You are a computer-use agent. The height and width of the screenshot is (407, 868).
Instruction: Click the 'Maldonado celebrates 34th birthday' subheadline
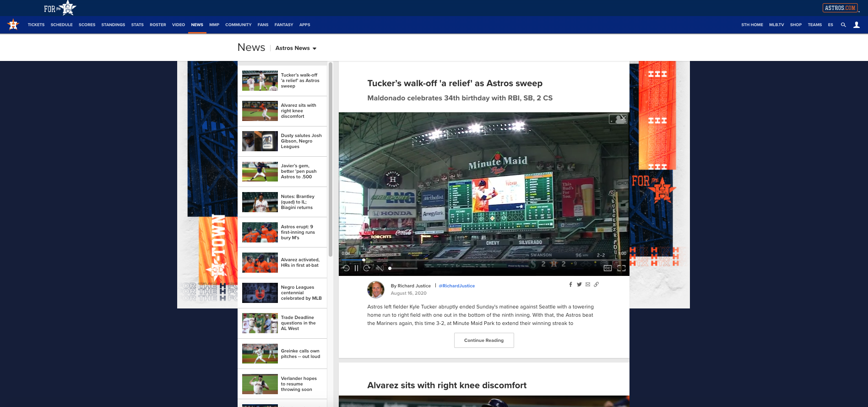pos(460,98)
